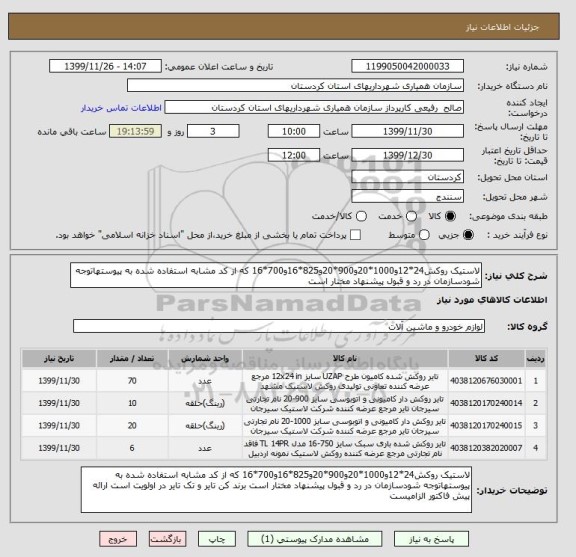This screenshot has width=576, height=557.
Task: Click the شرح کلی نیاز description box
Action: (276, 275)
